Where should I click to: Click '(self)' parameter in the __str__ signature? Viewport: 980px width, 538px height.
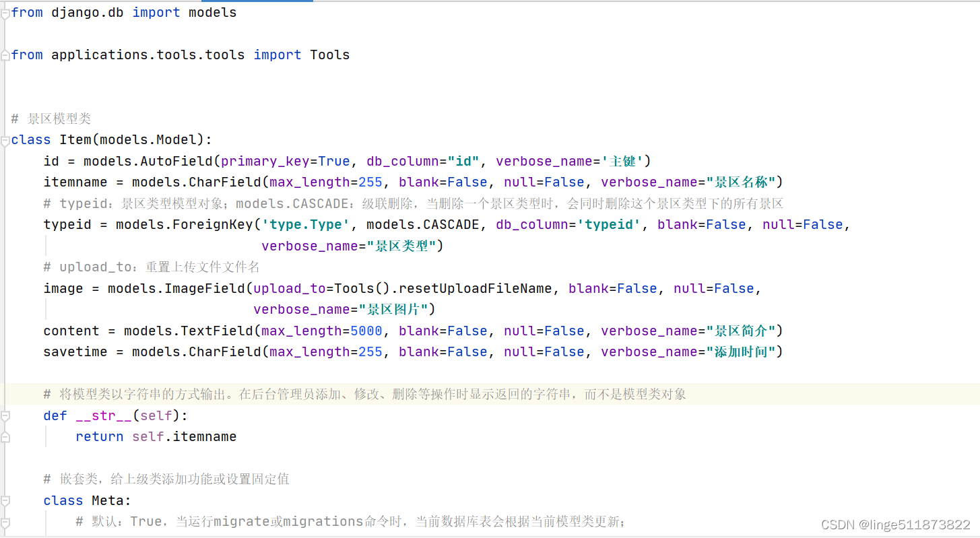(156, 416)
